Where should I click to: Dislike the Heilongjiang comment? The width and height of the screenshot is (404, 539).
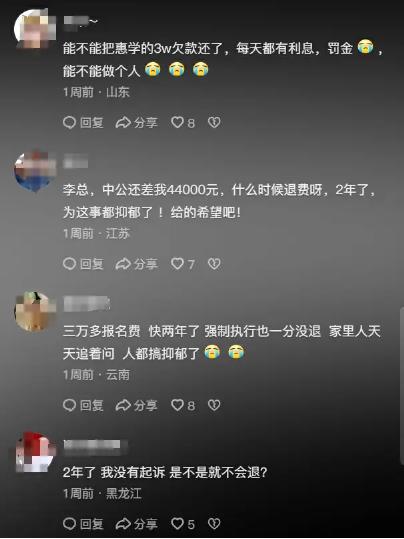pyautogui.click(x=214, y=524)
